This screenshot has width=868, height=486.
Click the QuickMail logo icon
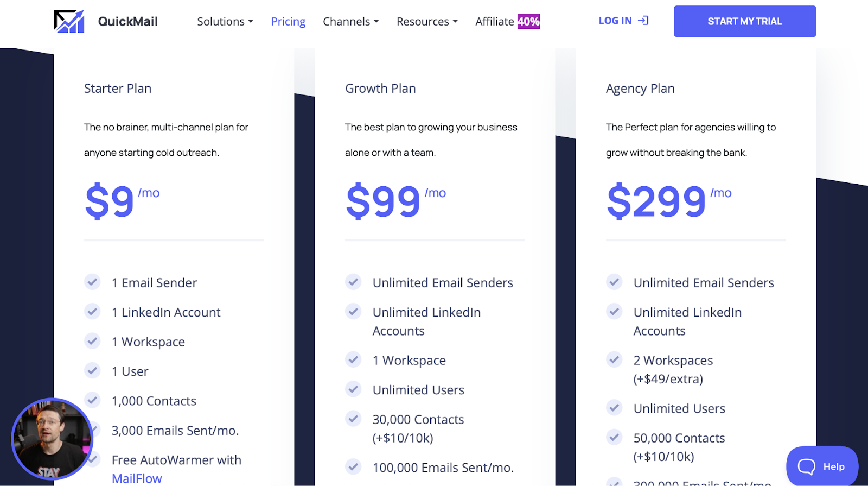[x=68, y=21]
